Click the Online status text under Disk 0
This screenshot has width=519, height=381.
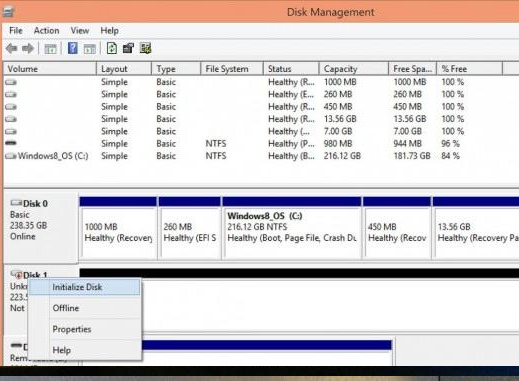(x=23, y=237)
